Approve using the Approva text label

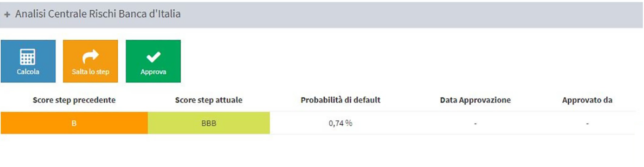click(153, 72)
